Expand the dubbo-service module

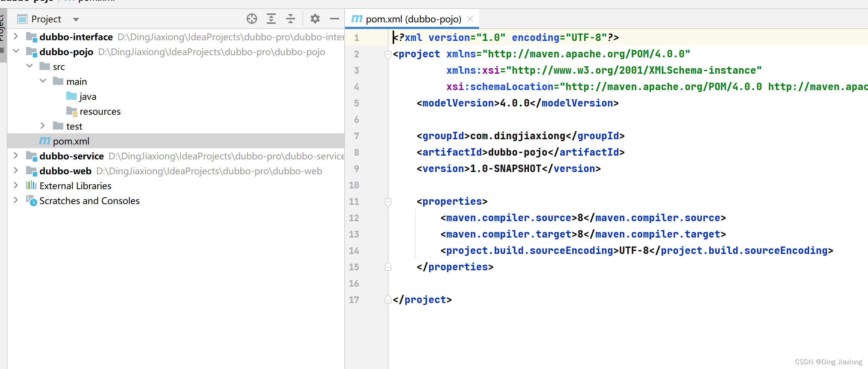(16, 156)
